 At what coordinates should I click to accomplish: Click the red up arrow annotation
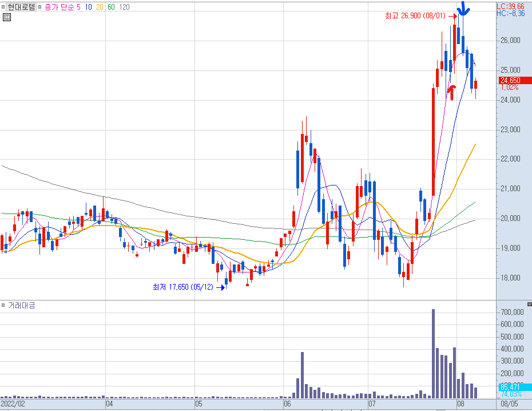(x=451, y=93)
